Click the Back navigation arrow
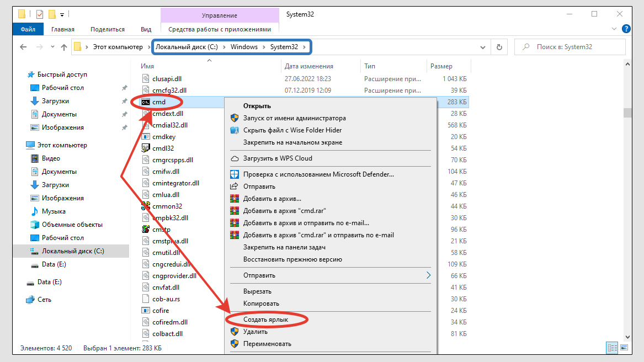This screenshot has height=362, width=644. point(24,47)
